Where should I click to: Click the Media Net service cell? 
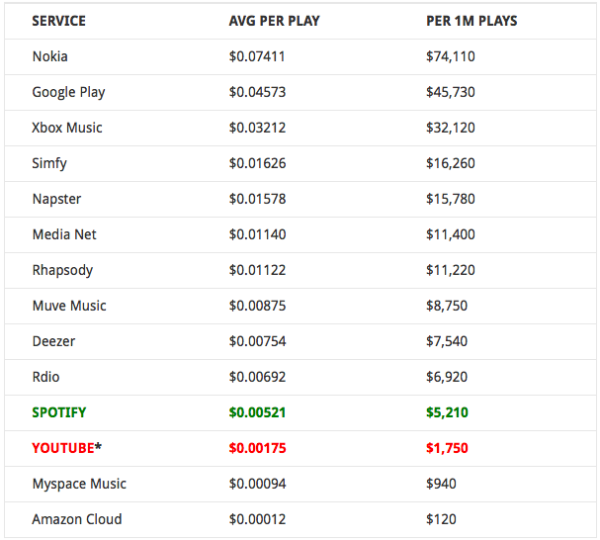click(64, 234)
